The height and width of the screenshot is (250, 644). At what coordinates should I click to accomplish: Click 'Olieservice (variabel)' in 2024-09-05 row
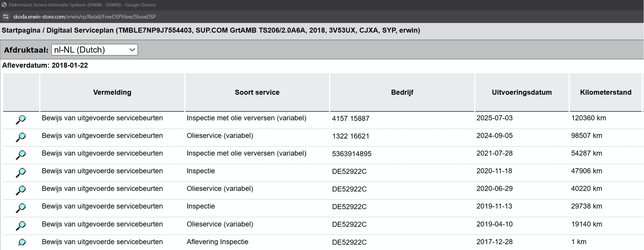coord(220,136)
